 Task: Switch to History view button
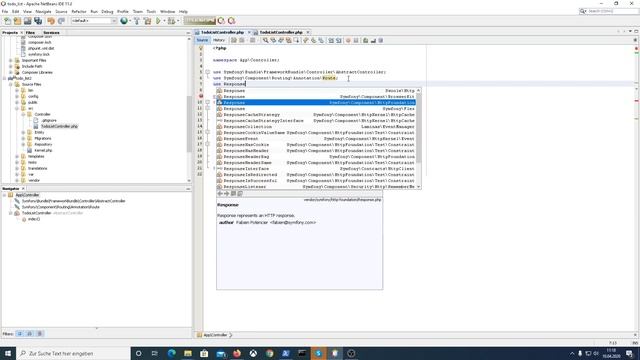pyautogui.click(x=219, y=40)
